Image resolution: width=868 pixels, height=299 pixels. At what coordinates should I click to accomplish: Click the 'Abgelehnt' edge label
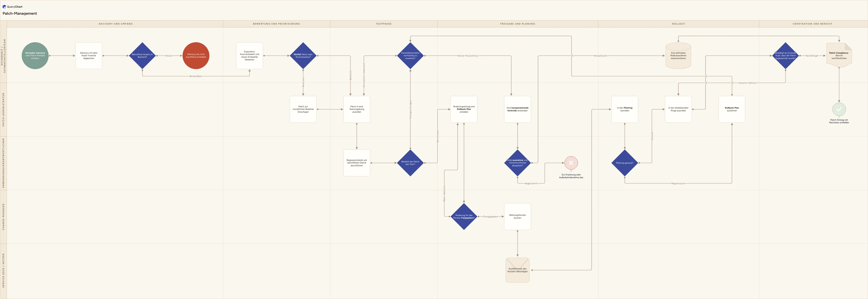coord(531,183)
